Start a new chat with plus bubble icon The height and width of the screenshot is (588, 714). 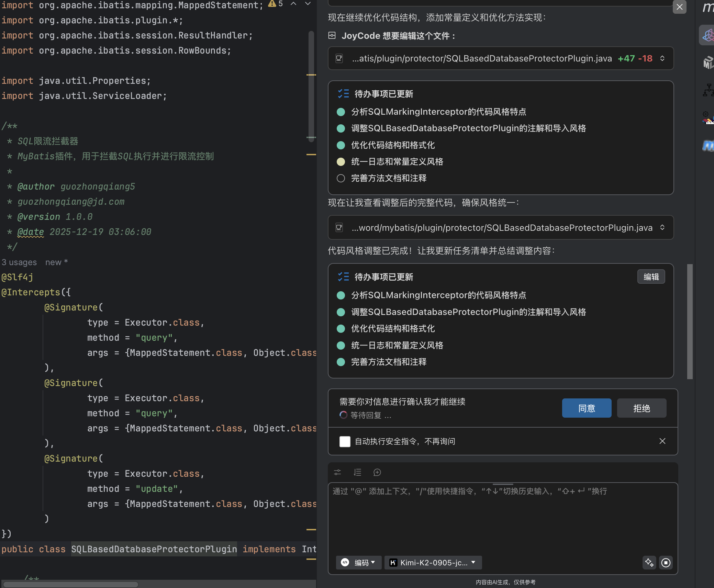(377, 473)
